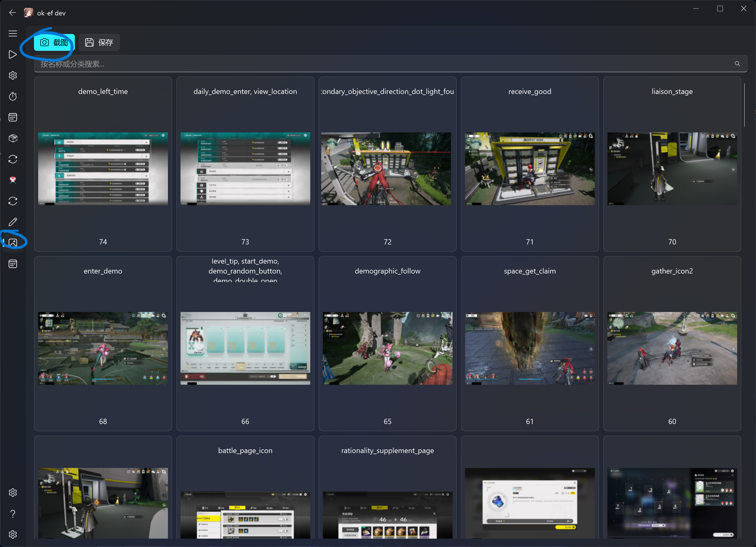756x547 pixels.
Task: Open the thumbnail of card number 66
Action: (x=245, y=348)
